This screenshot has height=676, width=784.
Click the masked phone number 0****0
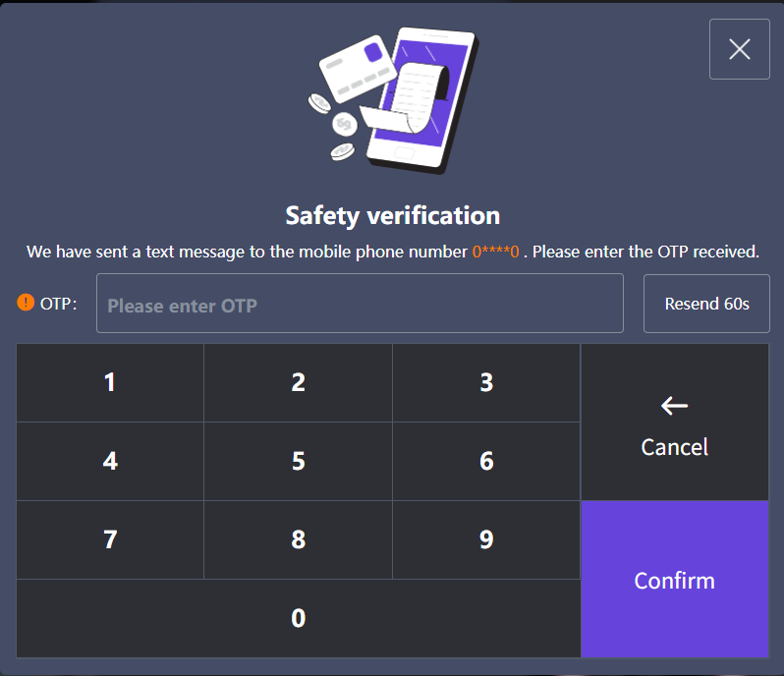[495, 253]
